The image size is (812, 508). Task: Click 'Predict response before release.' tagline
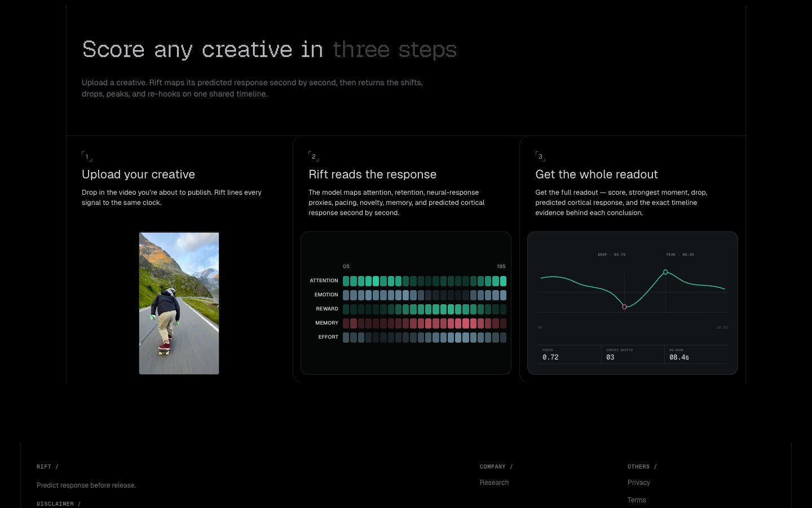point(86,485)
